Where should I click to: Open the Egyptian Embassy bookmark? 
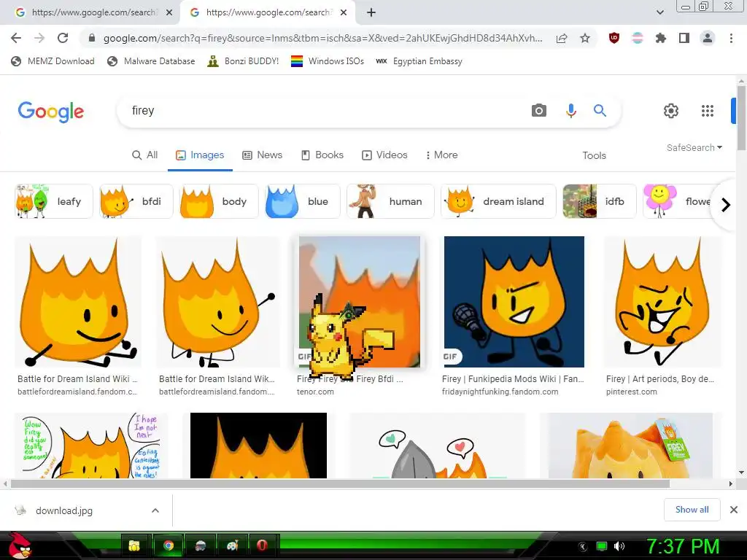tap(419, 61)
